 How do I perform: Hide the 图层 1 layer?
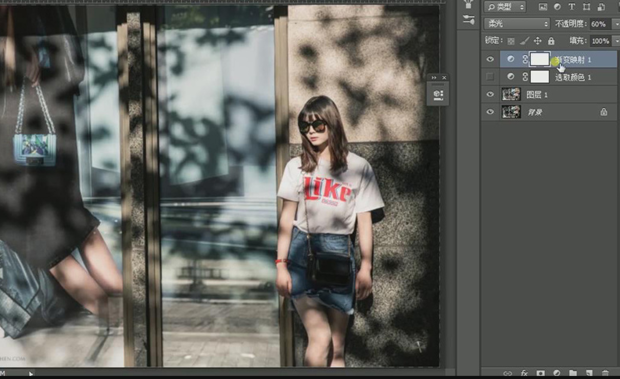[490, 94]
